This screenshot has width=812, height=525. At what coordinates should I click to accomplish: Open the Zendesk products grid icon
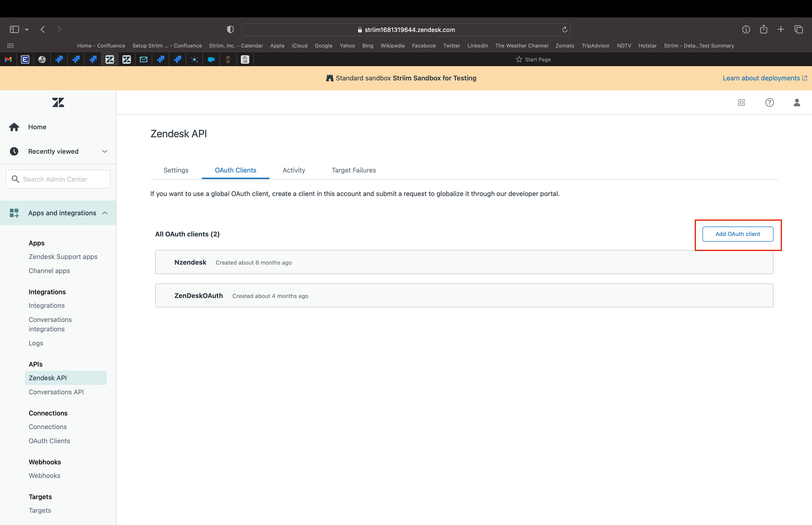coord(742,102)
